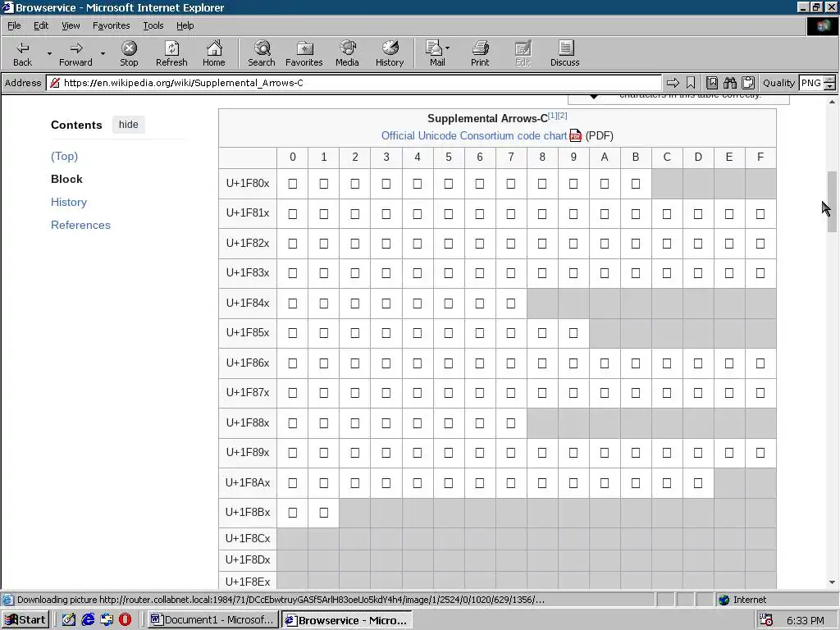Select Block in the contents list
The width and height of the screenshot is (840, 630).
(x=66, y=179)
